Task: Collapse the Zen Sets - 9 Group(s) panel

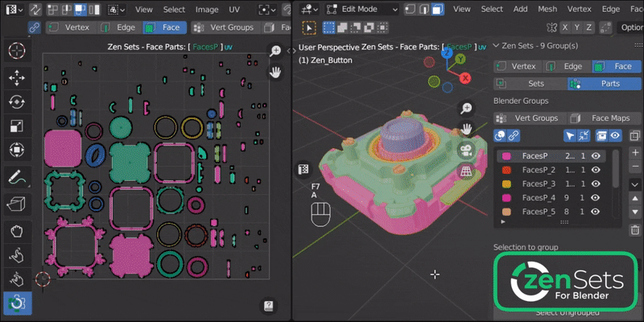Action: tap(496, 46)
